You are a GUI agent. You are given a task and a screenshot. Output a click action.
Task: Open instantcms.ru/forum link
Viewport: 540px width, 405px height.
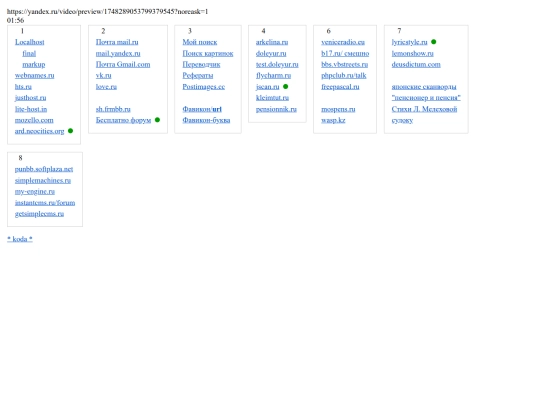click(x=45, y=202)
